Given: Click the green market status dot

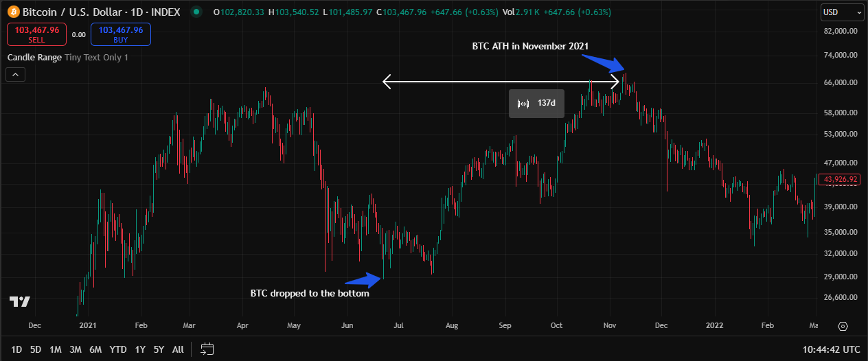Looking at the screenshot, I should (x=196, y=12).
